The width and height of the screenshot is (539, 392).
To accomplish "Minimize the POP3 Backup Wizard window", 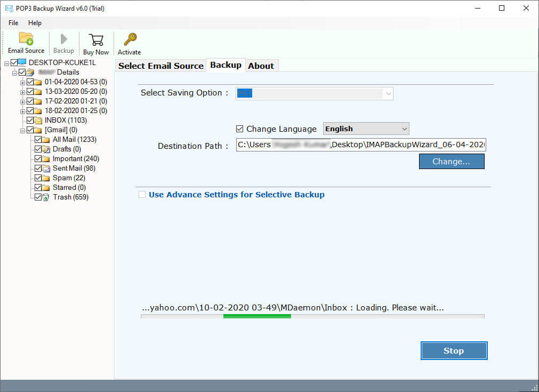I will pos(478,8).
